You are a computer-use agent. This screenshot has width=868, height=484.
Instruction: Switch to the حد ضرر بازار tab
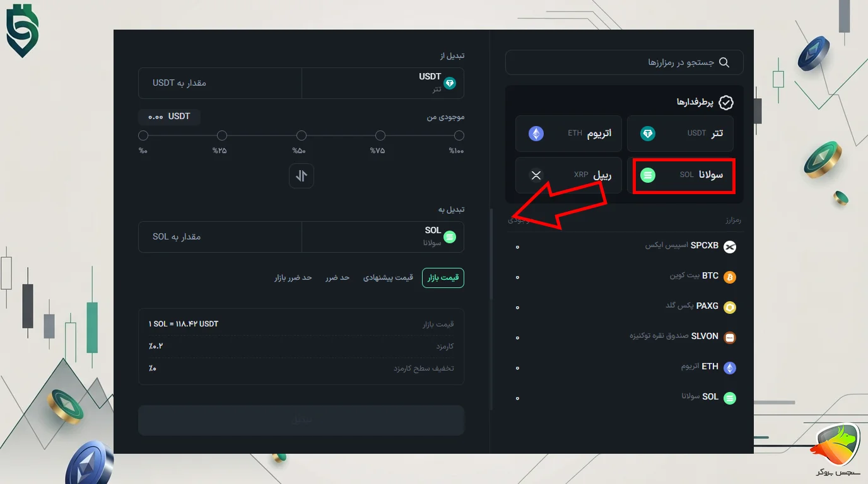click(x=293, y=278)
